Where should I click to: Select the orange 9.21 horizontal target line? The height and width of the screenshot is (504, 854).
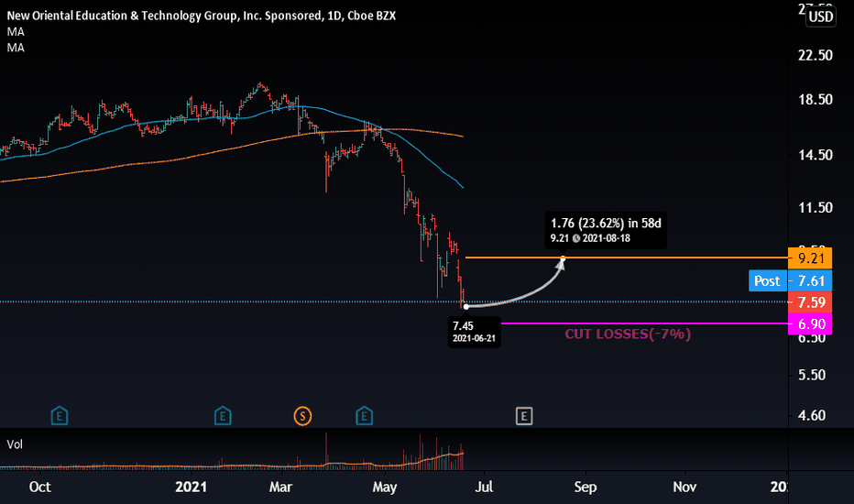pos(627,257)
